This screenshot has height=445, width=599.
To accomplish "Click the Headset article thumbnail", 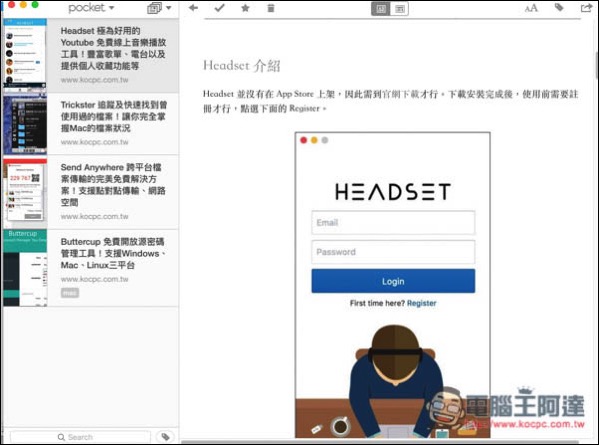I will click(x=25, y=55).
